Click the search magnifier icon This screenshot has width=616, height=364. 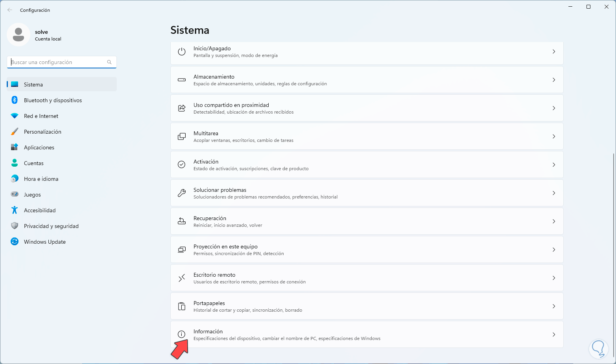109,62
